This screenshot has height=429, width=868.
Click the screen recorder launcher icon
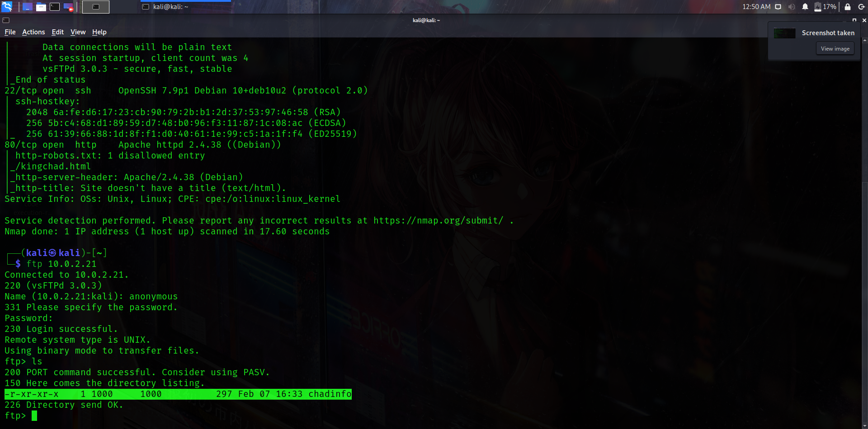(x=68, y=7)
